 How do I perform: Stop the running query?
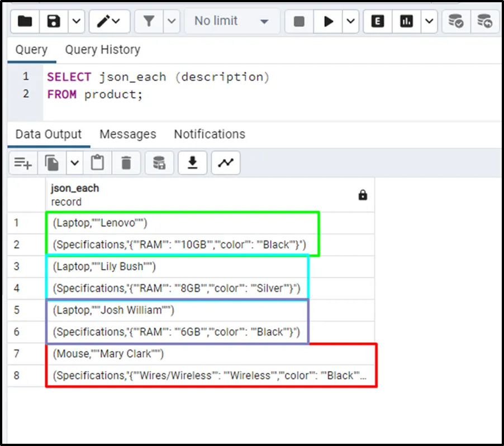click(299, 22)
